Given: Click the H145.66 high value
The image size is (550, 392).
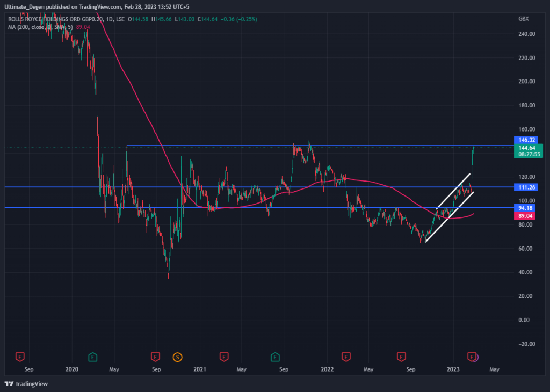Looking at the screenshot, I should [161, 19].
